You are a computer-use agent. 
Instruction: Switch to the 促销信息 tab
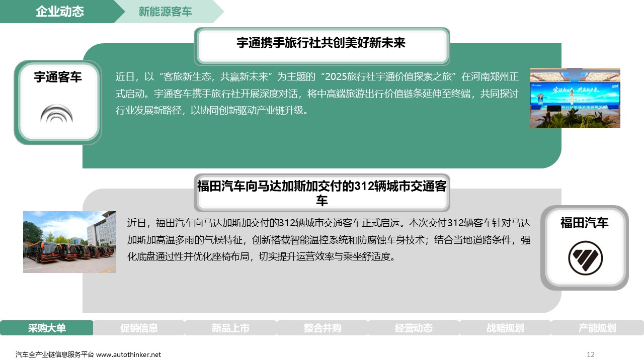tap(139, 328)
